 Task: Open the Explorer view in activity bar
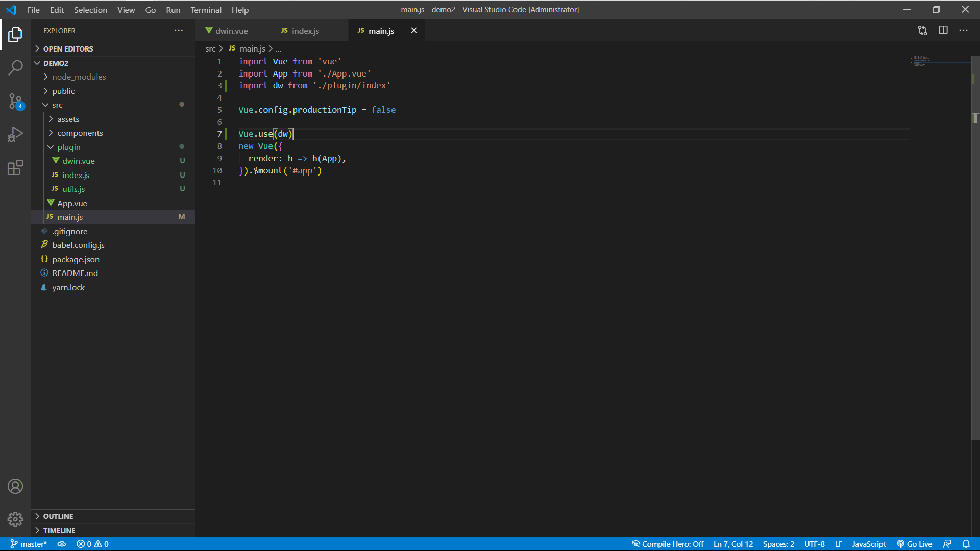coord(15,35)
